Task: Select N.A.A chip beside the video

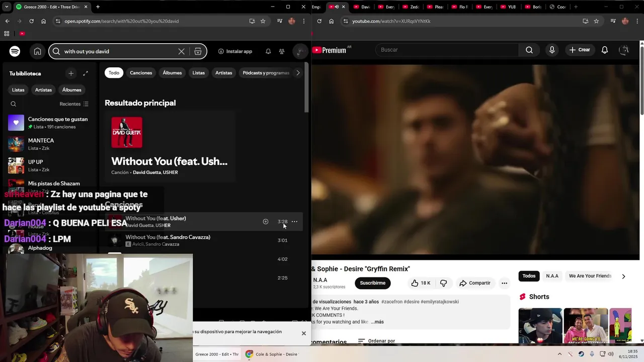Action: point(552,276)
